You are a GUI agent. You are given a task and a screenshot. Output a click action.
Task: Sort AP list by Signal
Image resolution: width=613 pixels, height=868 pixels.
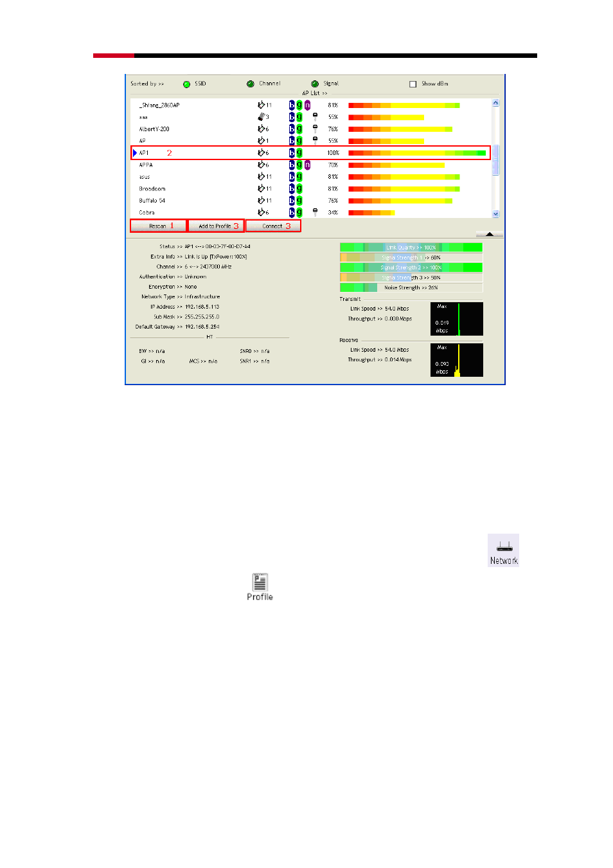tap(315, 84)
